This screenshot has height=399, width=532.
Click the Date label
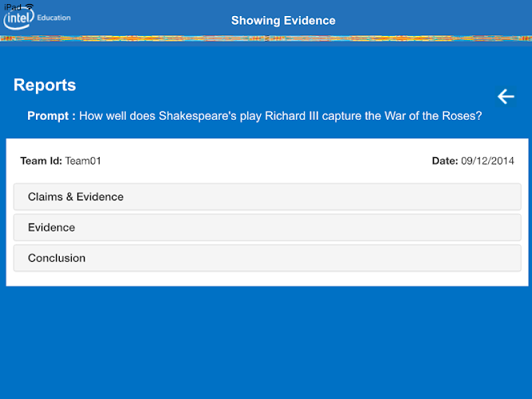click(x=445, y=161)
